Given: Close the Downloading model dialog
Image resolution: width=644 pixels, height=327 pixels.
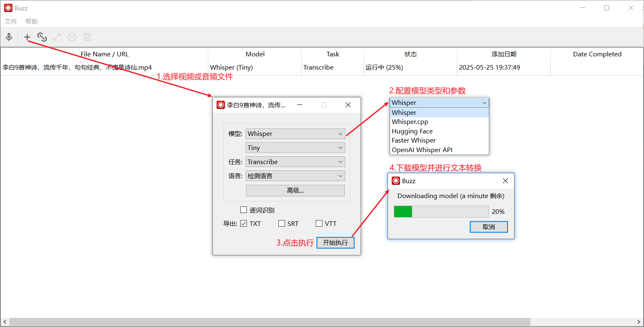Looking at the screenshot, I should (x=505, y=181).
